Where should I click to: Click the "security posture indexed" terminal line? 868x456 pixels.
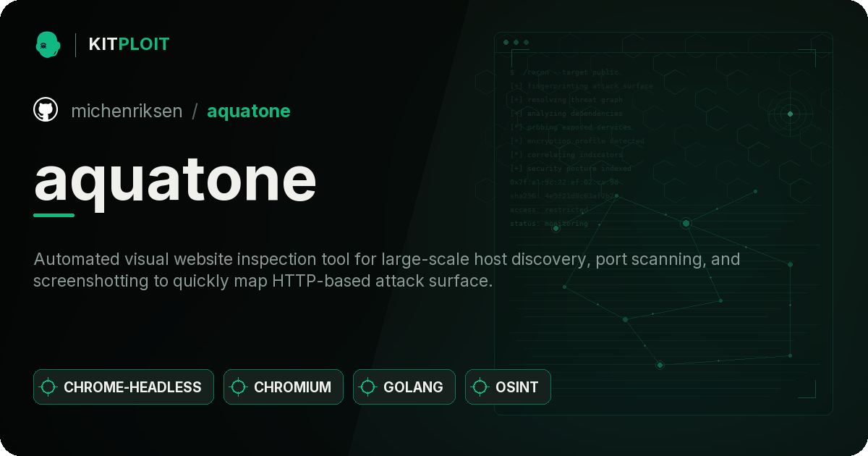pos(571,169)
